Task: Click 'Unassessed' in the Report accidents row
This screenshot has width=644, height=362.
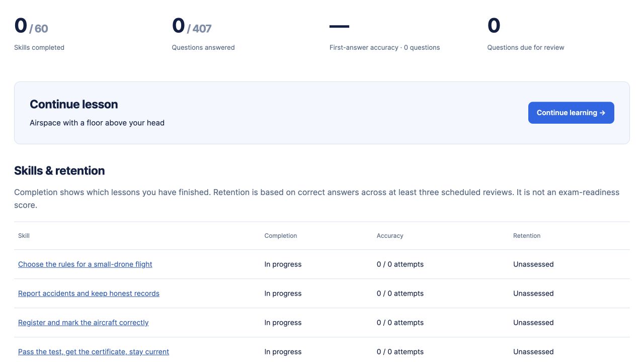Action: click(533, 294)
